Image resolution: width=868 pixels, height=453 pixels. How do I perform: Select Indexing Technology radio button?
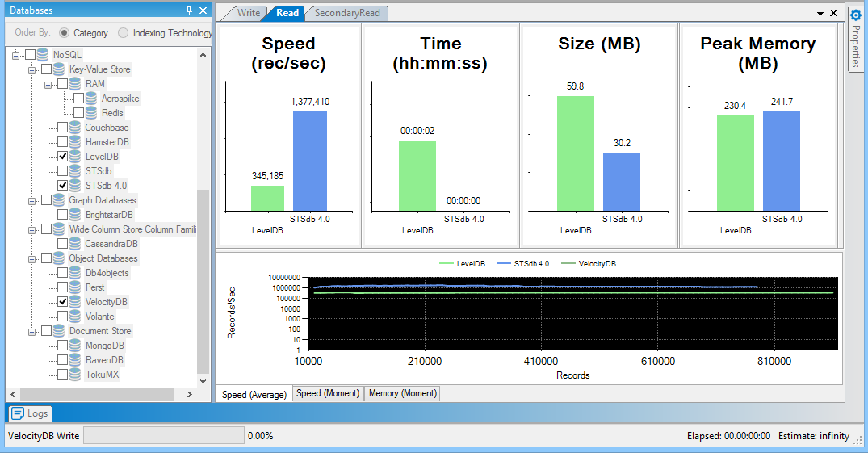click(123, 33)
